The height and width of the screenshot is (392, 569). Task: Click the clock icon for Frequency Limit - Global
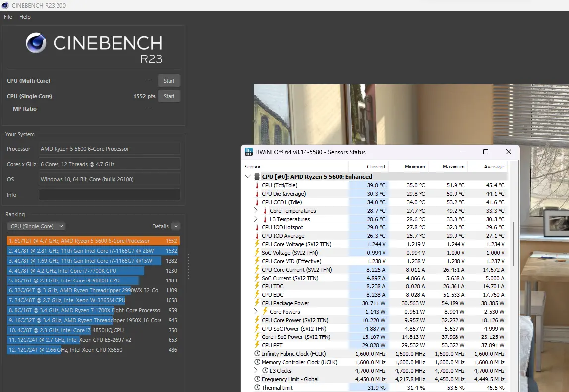pos(257,379)
